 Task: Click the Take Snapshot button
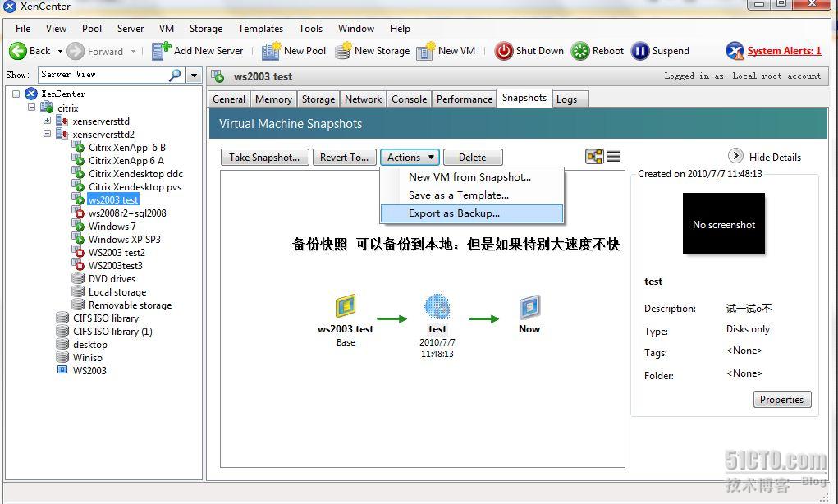coord(264,157)
